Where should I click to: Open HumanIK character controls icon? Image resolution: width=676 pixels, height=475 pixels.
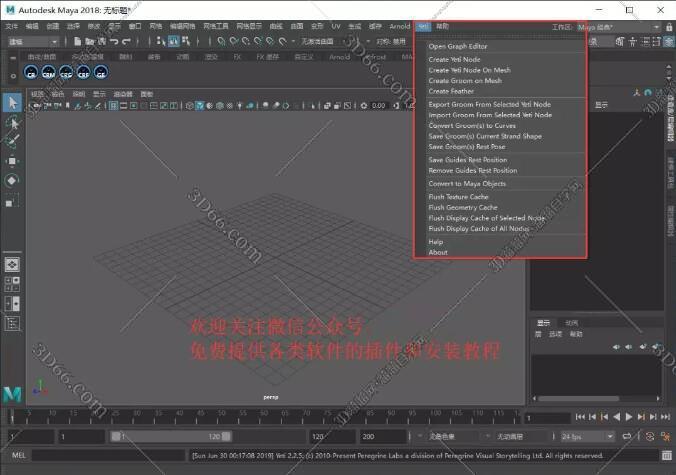[632, 41]
